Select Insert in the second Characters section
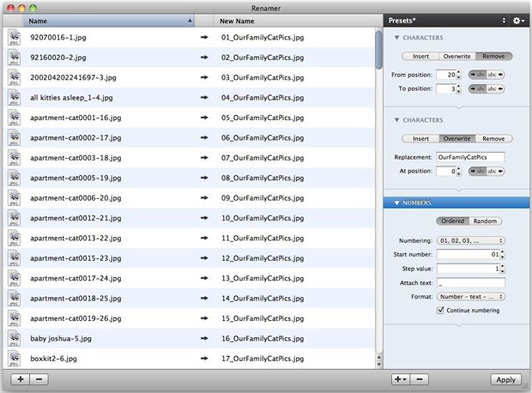Viewport: 532px width, 393px height. coord(420,138)
